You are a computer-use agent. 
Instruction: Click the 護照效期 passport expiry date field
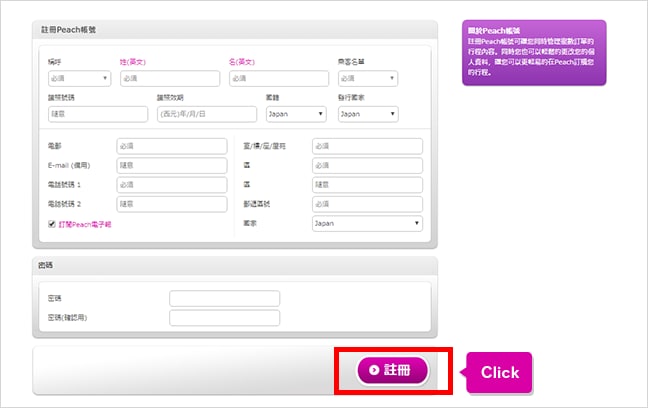(207, 114)
